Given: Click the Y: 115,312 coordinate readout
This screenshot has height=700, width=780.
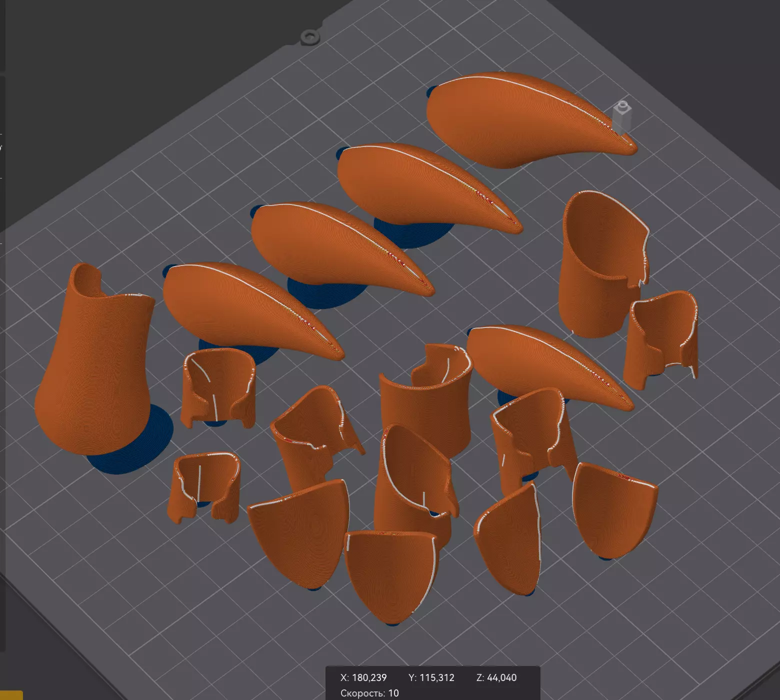Looking at the screenshot, I should [x=431, y=677].
